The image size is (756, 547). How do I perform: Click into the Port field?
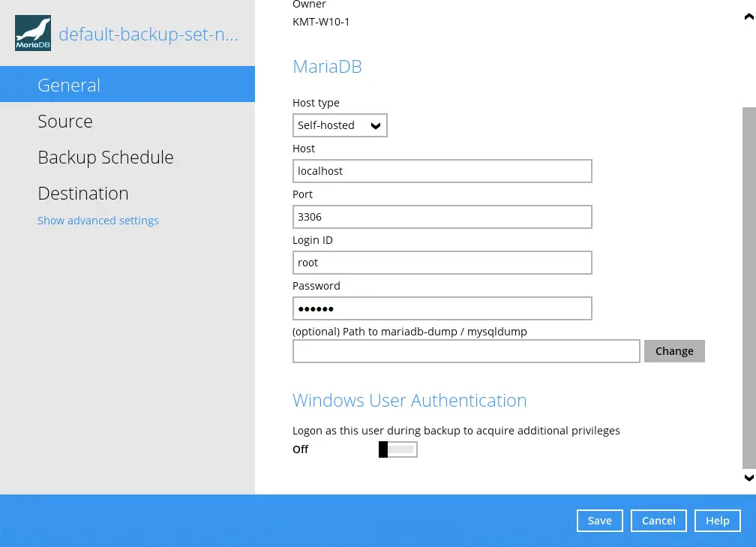[x=442, y=217]
